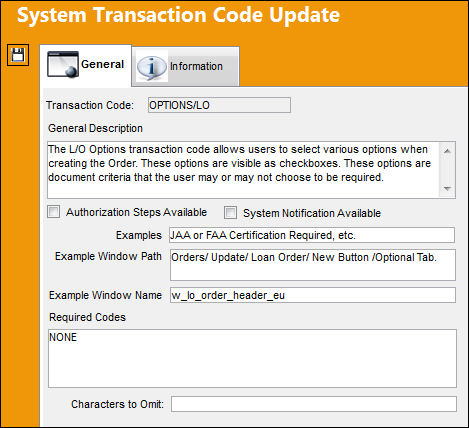Click the 'Required Codes' label
469x428 pixels.
(87, 317)
